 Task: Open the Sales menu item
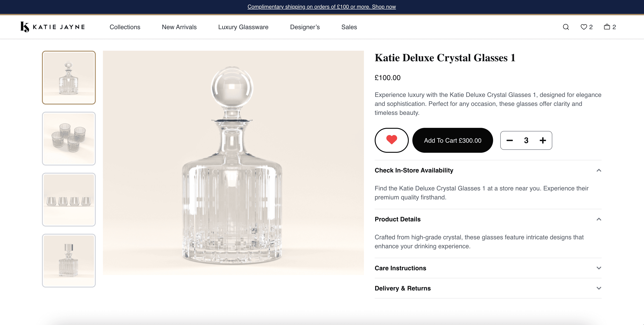(349, 27)
